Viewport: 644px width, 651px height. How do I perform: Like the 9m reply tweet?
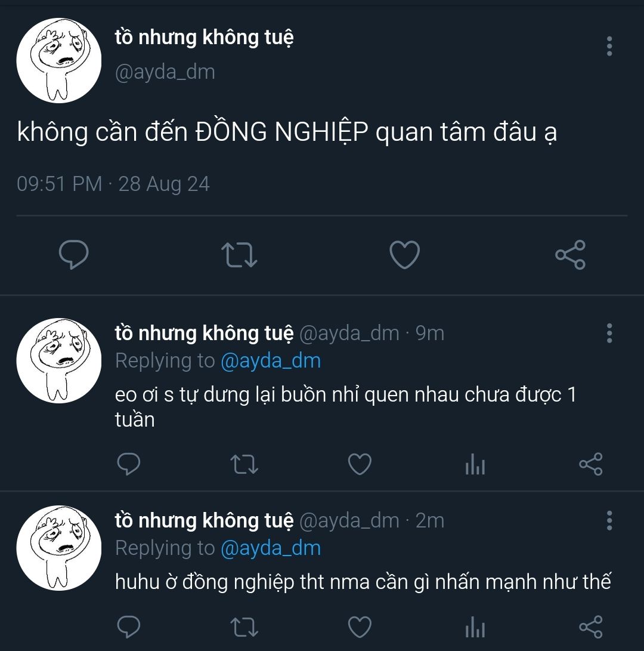pos(360,464)
